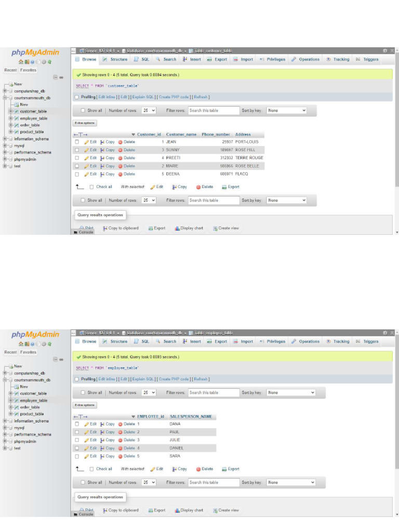Viewport: 399px width, 532px height.
Task: Click home icon under logo in customer_table window
Action: 21,62
